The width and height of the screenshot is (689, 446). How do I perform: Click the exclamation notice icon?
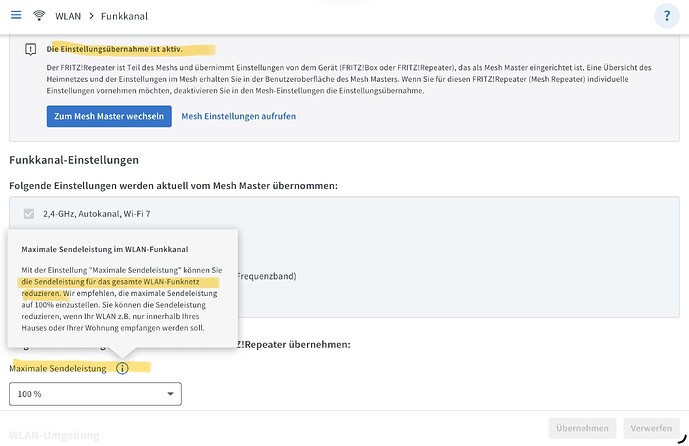pos(30,49)
